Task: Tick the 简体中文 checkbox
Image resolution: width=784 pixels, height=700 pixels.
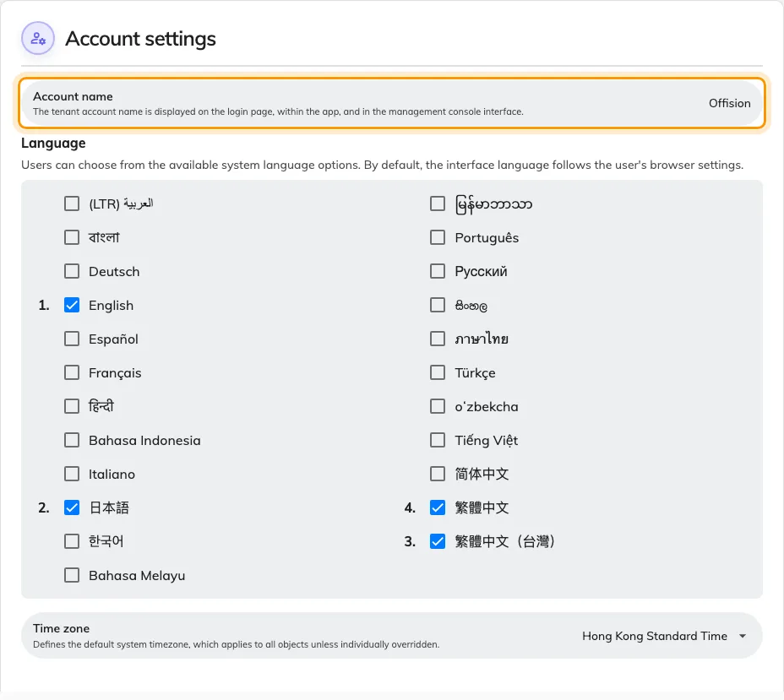Action: 438,475
